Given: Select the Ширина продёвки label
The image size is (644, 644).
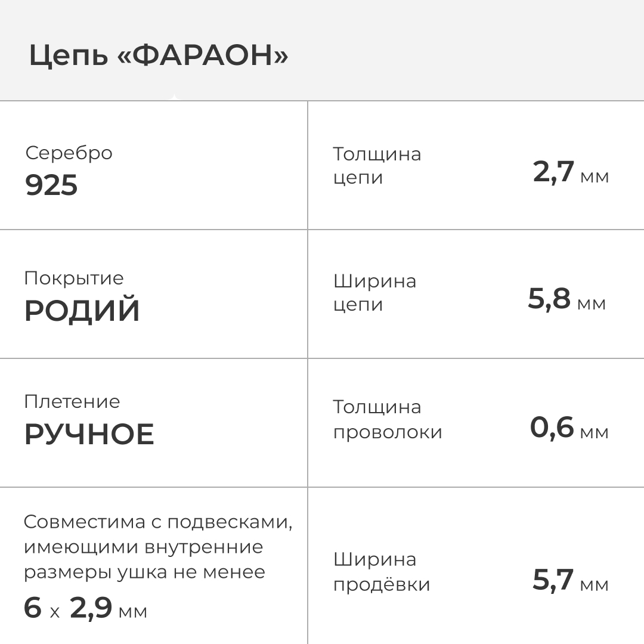Looking at the screenshot, I should click(x=382, y=572).
